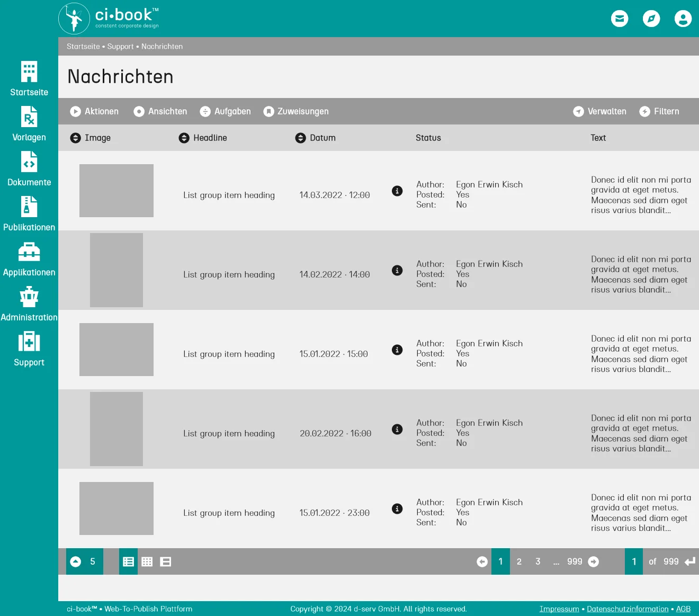Click date 15.01.2022 · 23:00

coord(335,513)
